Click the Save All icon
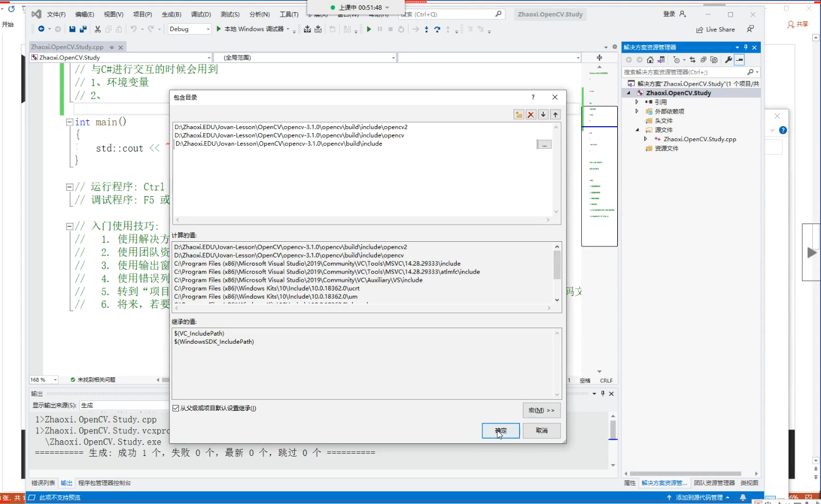 [x=83, y=29]
